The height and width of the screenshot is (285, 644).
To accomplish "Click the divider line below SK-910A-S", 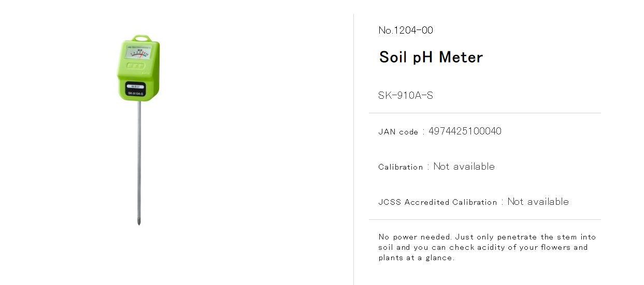I will (x=485, y=113).
